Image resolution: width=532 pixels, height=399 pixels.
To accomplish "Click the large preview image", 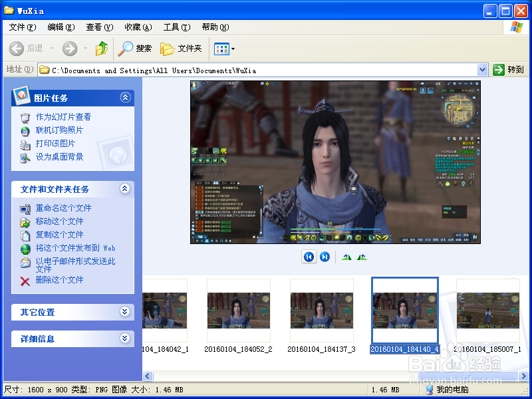I will point(335,162).
